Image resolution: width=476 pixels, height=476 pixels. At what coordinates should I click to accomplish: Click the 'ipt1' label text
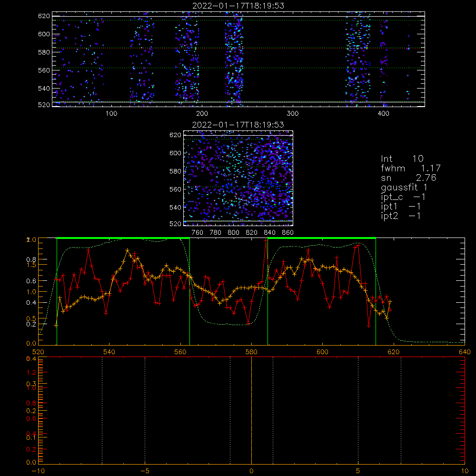(x=389, y=207)
